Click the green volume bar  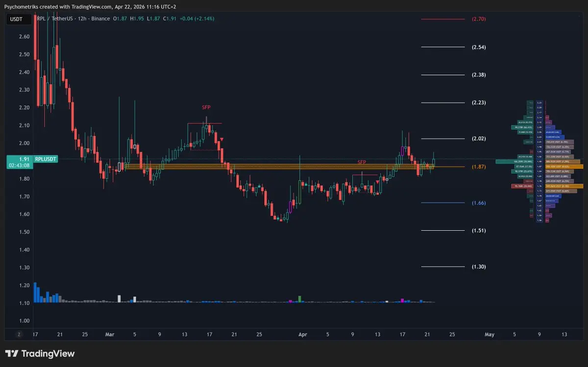pos(299,299)
